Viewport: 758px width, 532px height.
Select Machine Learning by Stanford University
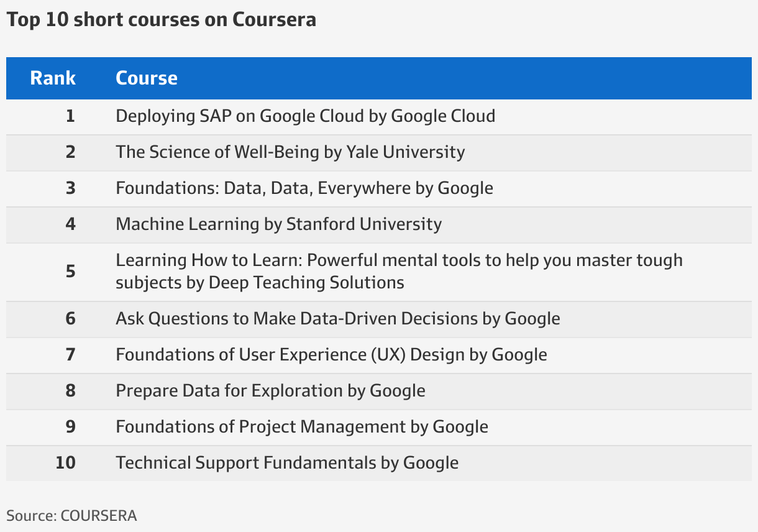(x=279, y=224)
